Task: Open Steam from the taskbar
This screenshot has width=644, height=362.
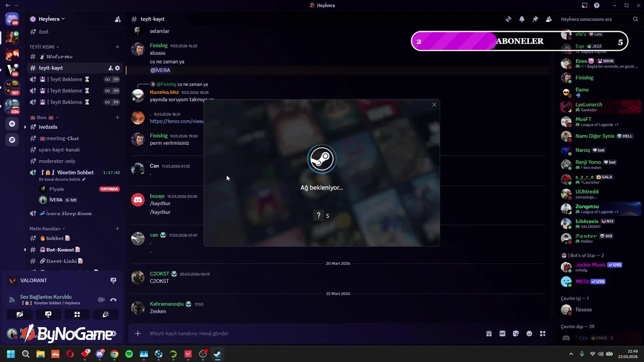Action: (x=217, y=354)
